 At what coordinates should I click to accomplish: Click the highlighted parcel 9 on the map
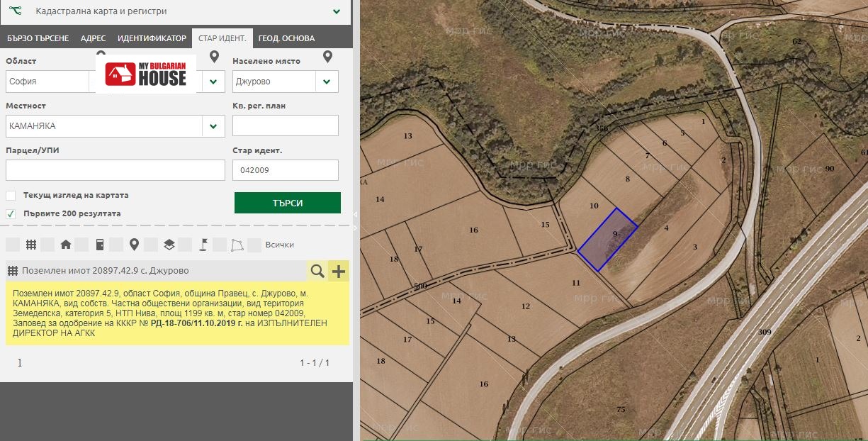[x=607, y=240]
